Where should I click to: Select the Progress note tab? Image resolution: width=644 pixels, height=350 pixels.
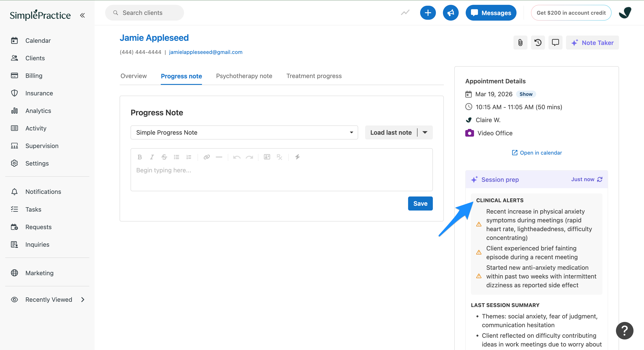click(x=181, y=76)
